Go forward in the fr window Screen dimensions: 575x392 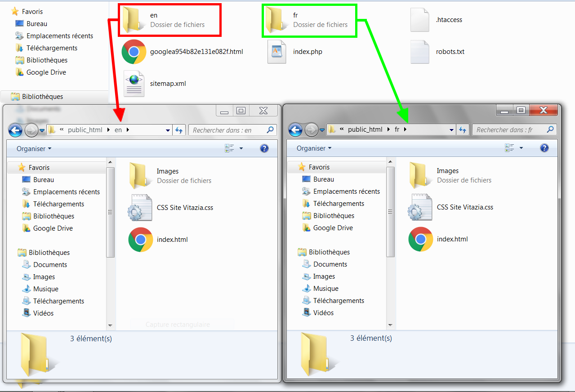tap(311, 130)
